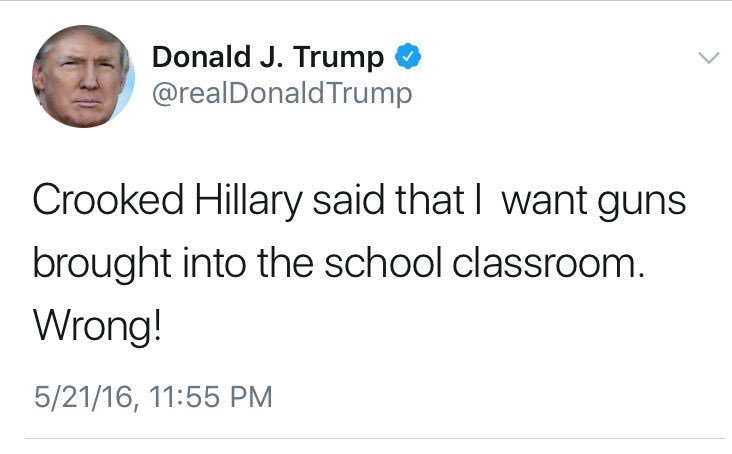Click the word "Trump" in the display name
732x454 pixels.
tap(338, 59)
